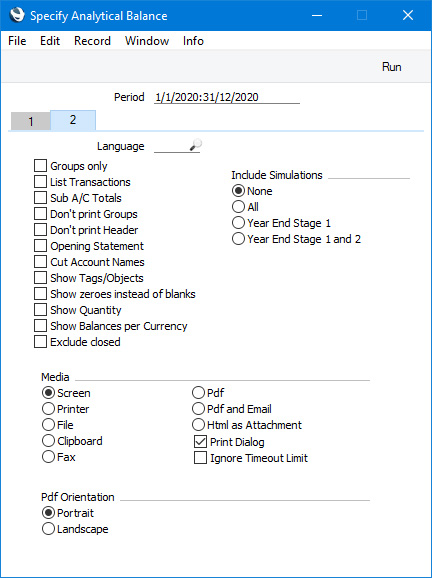Check the Exclude closed box
The height and width of the screenshot is (578, 432).
tap(40, 342)
